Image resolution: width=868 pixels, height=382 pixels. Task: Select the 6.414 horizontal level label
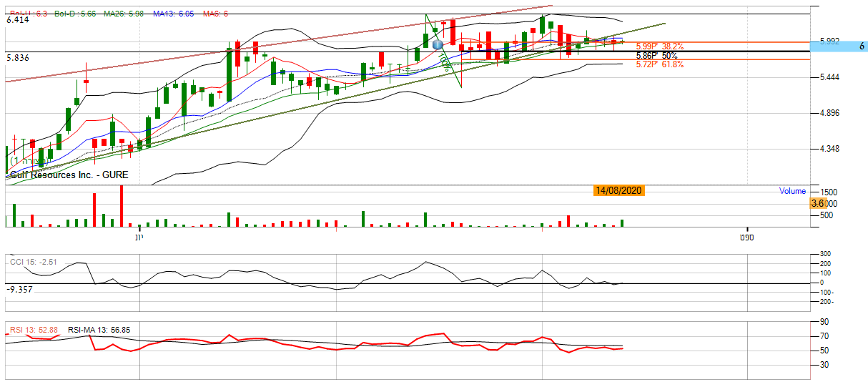click(17, 21)
